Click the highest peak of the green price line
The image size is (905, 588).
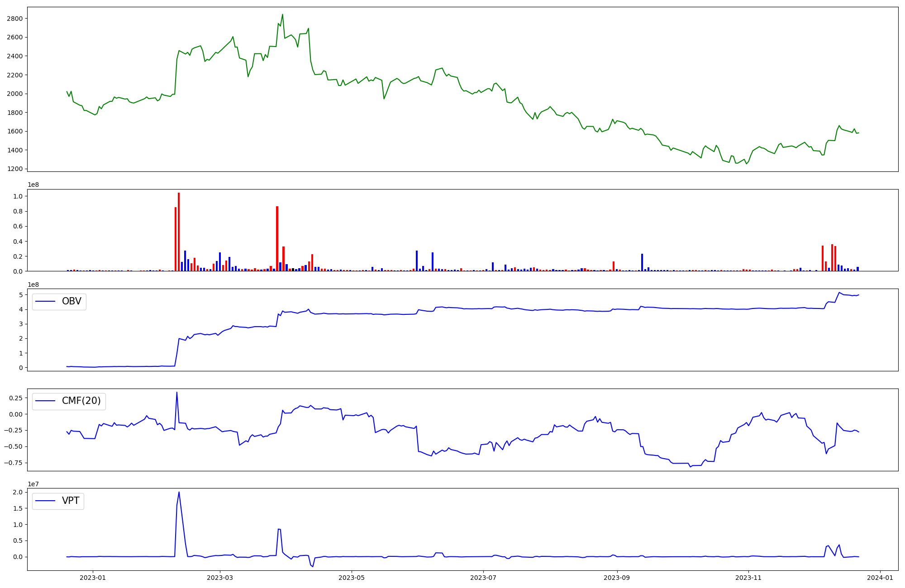point(282,14)
